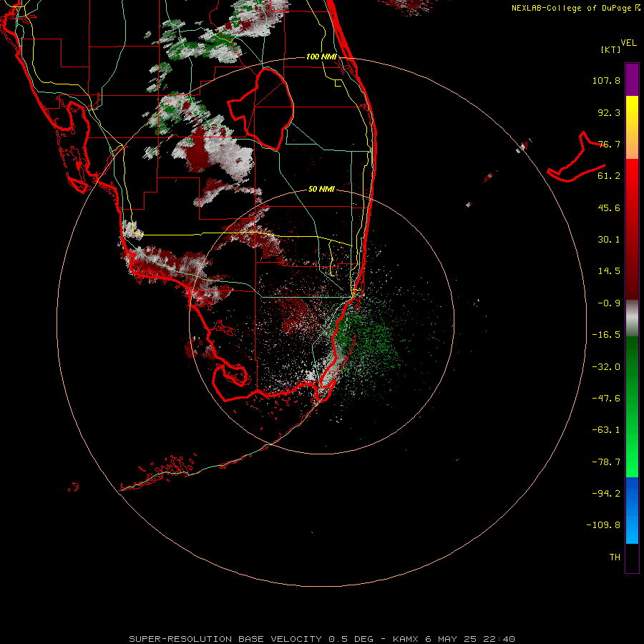Click the 61.2 legend value
Screen dimensions: 644x644
[x=609, y=176]
